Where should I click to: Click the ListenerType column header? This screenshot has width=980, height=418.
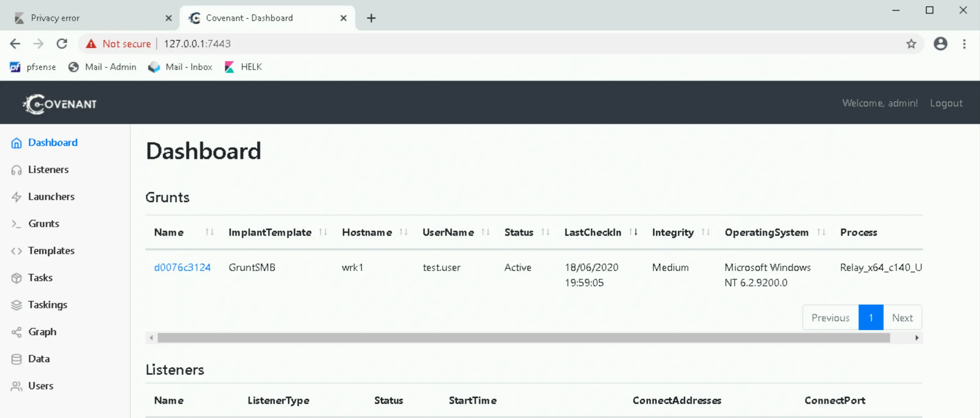pos(279,400)
